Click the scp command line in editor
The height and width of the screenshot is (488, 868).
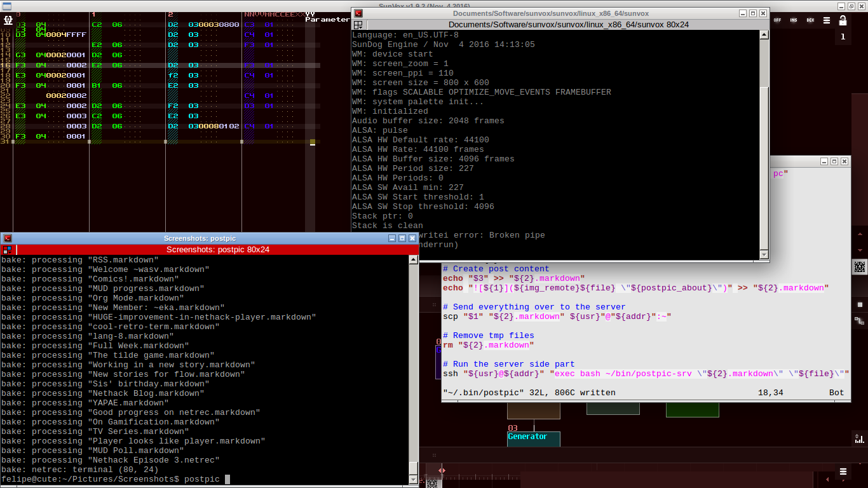coord(557,316)
